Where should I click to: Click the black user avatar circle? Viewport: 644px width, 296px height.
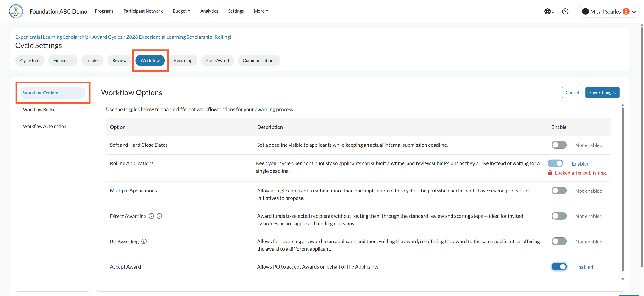tap(585, 11)
